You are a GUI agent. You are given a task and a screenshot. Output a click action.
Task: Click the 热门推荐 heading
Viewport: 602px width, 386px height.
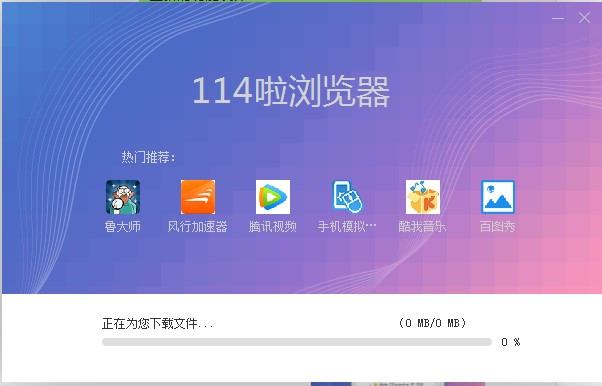[149, 157]
